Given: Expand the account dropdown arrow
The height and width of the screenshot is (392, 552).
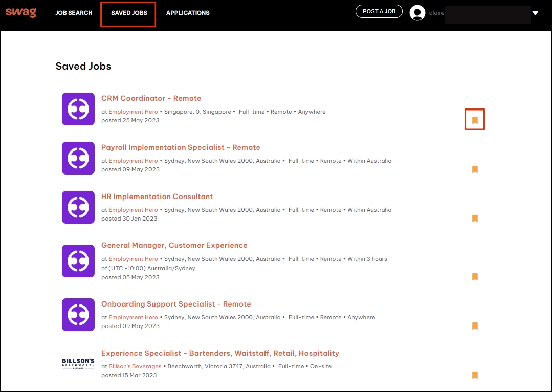Looking at the screenshot, I should click(535, 13).
